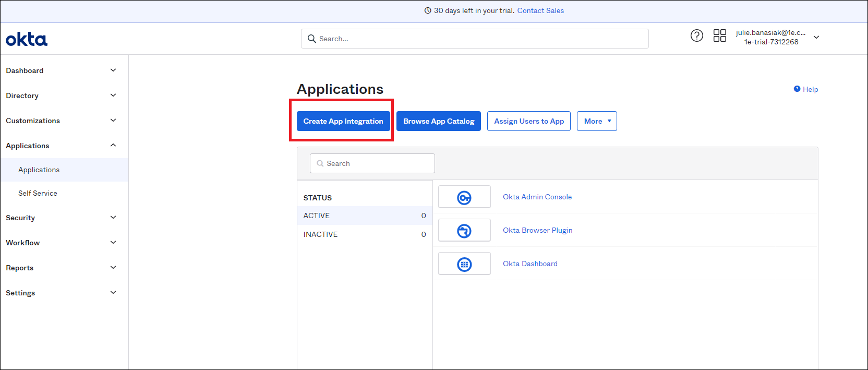Click the Okta logo
The width and height of the screenshot is (868, 370).
[x=27, y=39]
